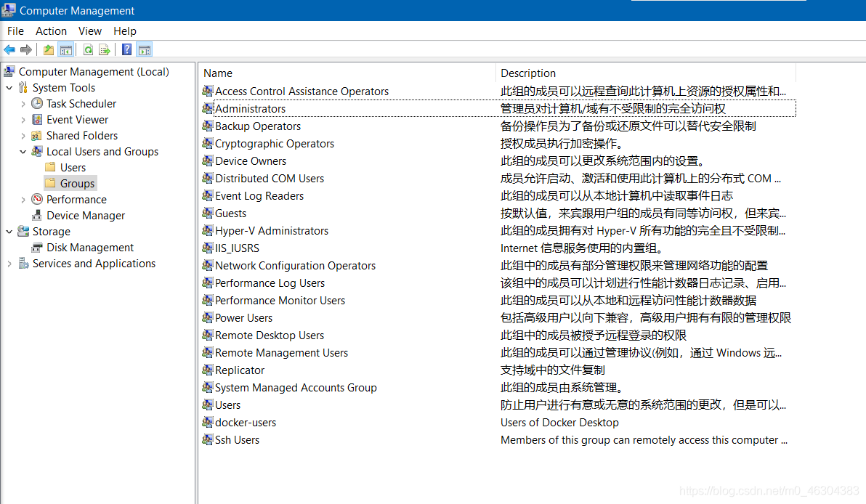Select the Event Log Readers group
The height and width of the screenshot is (504, 866).
coord(259,195)
